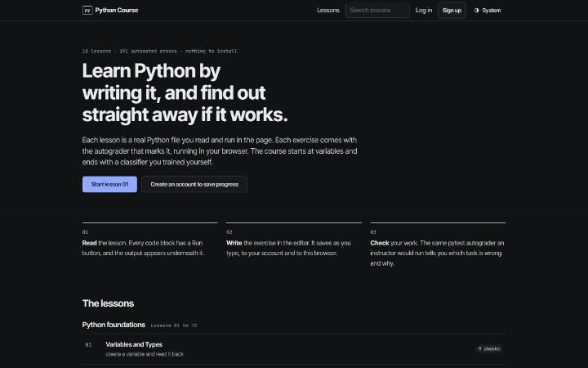Screen dimensions: 588x368
Task: Open the Variables and Types lesson
Action: [294, 349]
